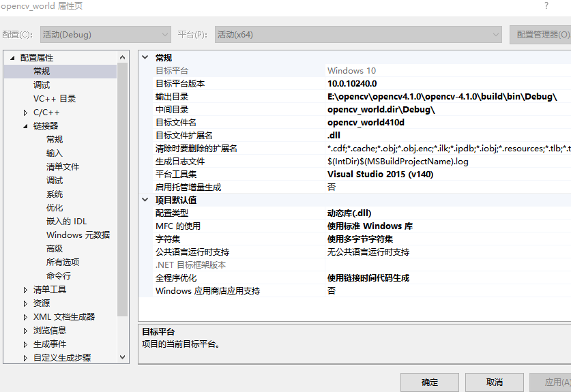Image resolution: width=571 pixels, height=392 pixels.
Task: Select VC++ 目录 in the tree
Action: coord(55,99)
